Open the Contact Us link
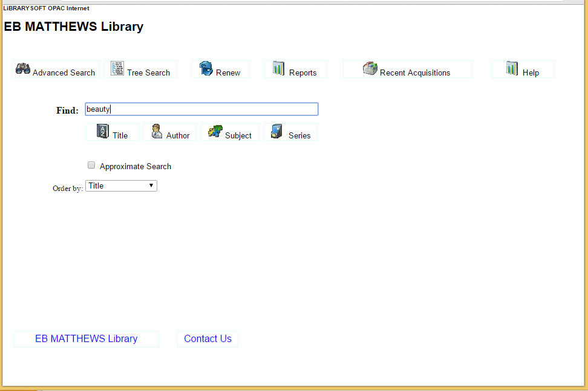The width and height of the screenshot is (588, 391). (x=207, y=338)
